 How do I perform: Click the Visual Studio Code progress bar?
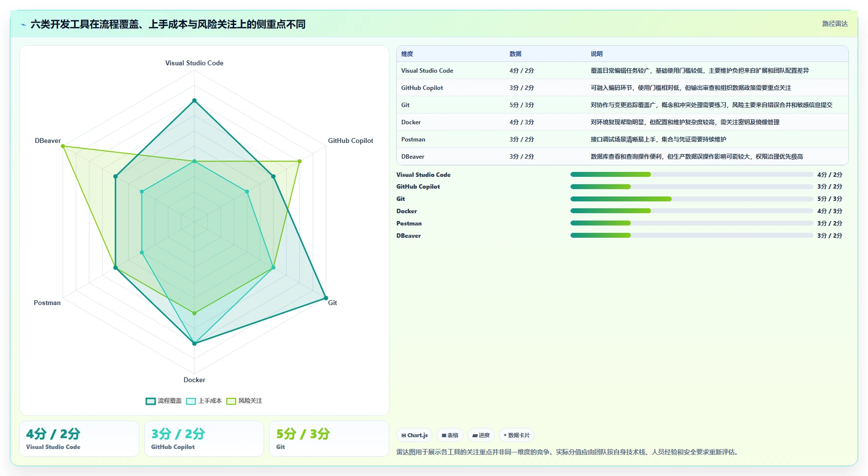click(692, 174)
